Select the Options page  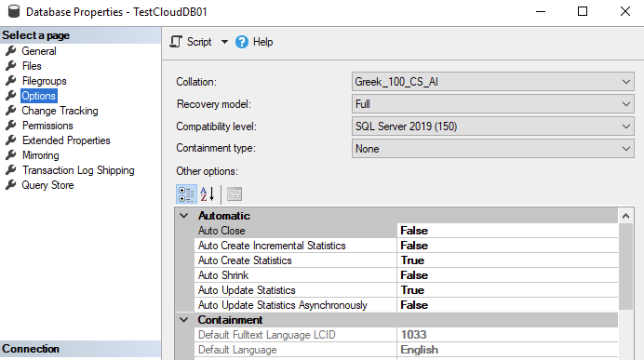pyautogui.click(x=38, y=96)
